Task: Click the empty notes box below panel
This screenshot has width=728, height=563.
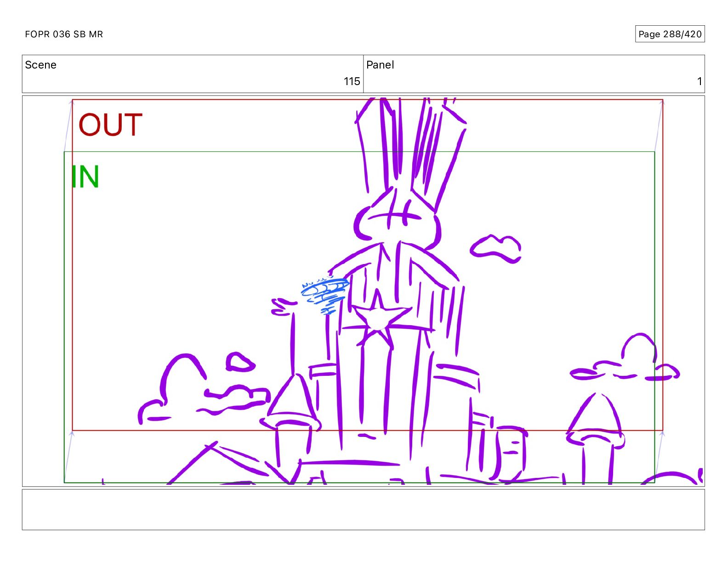Action: (x=363, y=510)
